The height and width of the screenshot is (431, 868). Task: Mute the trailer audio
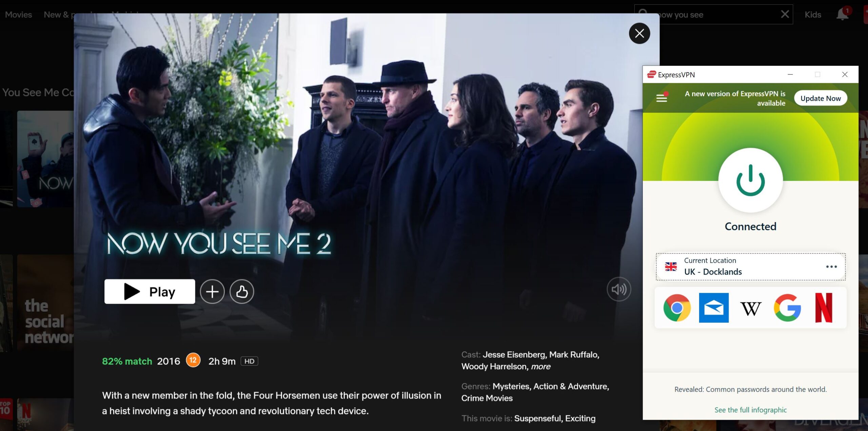619,289
